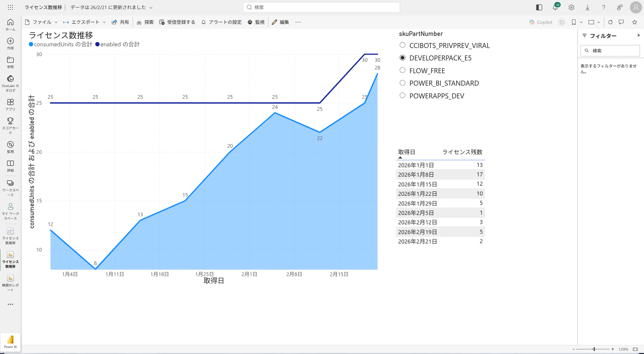Open OneLake catalog in sidebar
The image size is (644, 354).
coord(10,83)
